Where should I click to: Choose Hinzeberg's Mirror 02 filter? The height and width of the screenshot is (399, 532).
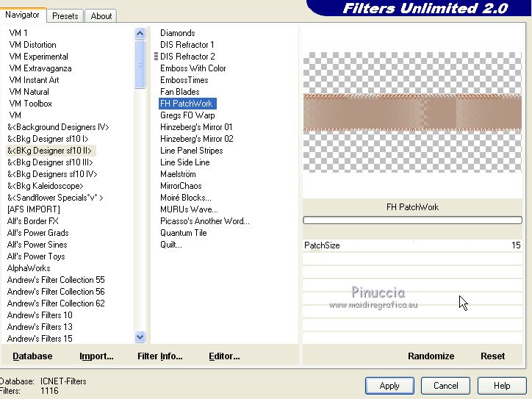(x=196, y=139)
